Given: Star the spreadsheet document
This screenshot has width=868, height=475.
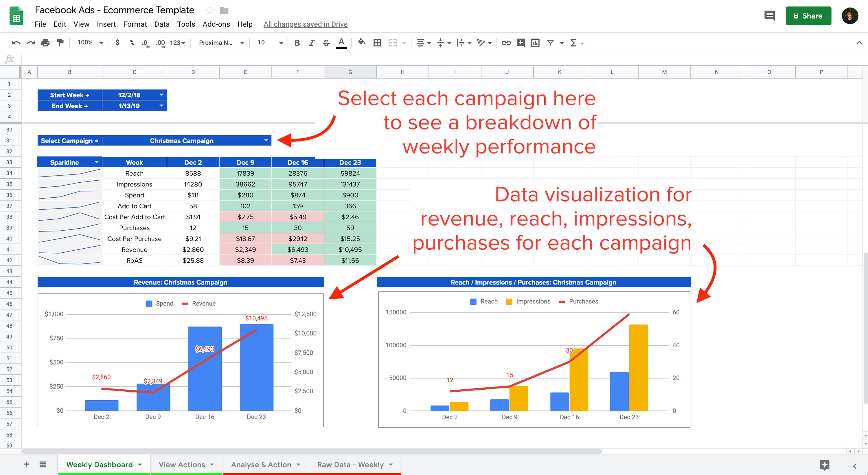Looking at the screenshot, I should pos(209,10).
